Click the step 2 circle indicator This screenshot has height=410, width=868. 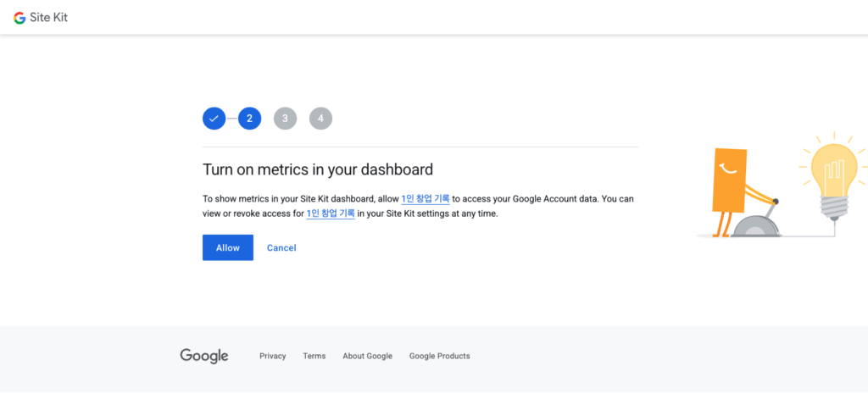[x=249, y=119]
